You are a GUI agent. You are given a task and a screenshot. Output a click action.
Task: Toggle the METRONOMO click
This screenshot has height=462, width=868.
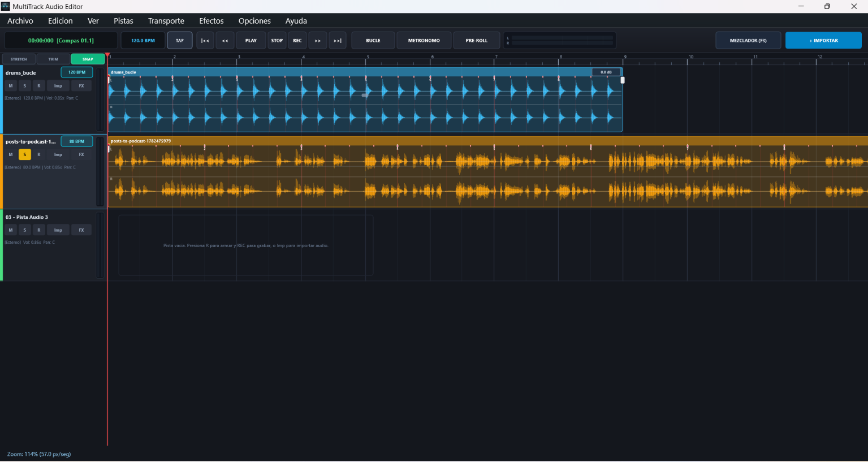424,41
